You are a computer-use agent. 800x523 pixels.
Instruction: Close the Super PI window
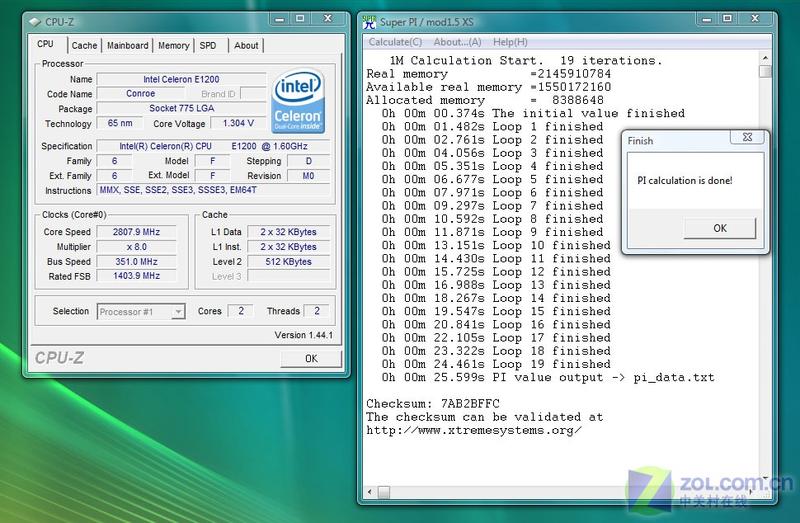click(755, 19)
